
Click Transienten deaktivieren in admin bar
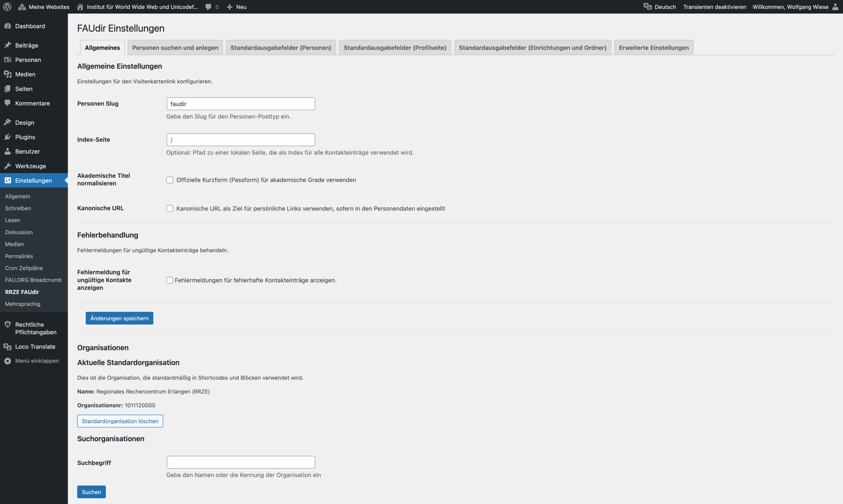click(715, 7)
